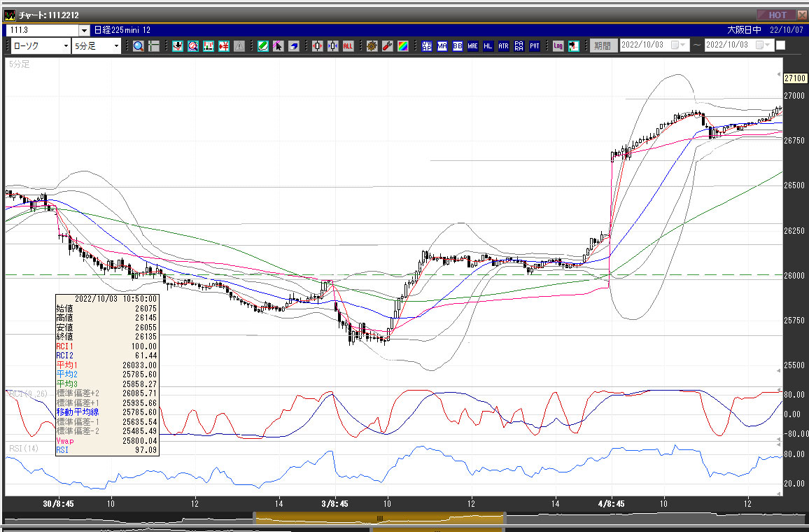Screen dimensions: 809x532
Task: Click the 日経225mini 12 symbol name
Action: click(x=122, y=30)
